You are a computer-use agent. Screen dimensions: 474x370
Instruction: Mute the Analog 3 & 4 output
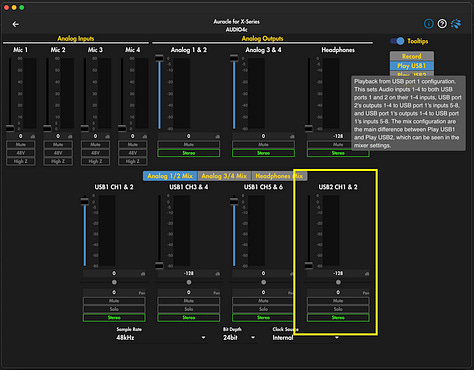click(x=263, y=145)
